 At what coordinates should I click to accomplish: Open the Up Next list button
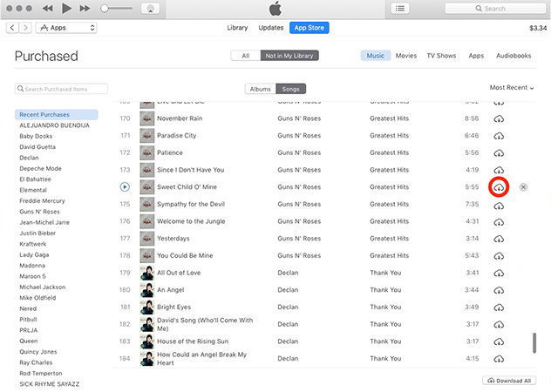[400, 9]
